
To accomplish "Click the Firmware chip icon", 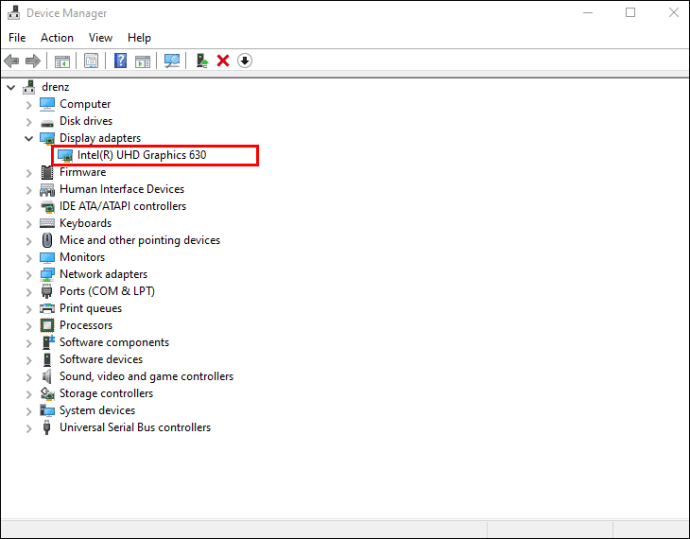I will click(x=47, y=172).
